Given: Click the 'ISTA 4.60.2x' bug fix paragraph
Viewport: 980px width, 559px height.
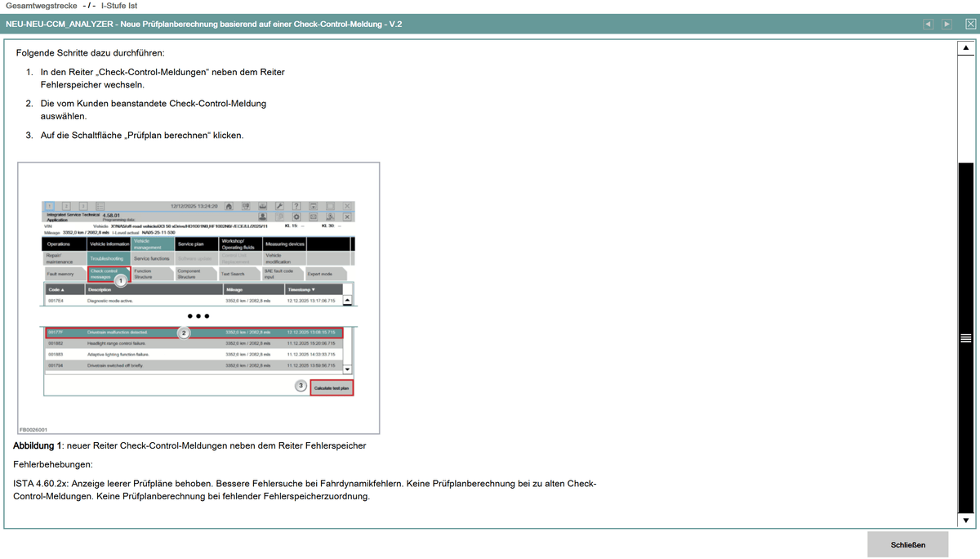Looking at the screenshot, I should pyautogui.click(x=305, y=490).
